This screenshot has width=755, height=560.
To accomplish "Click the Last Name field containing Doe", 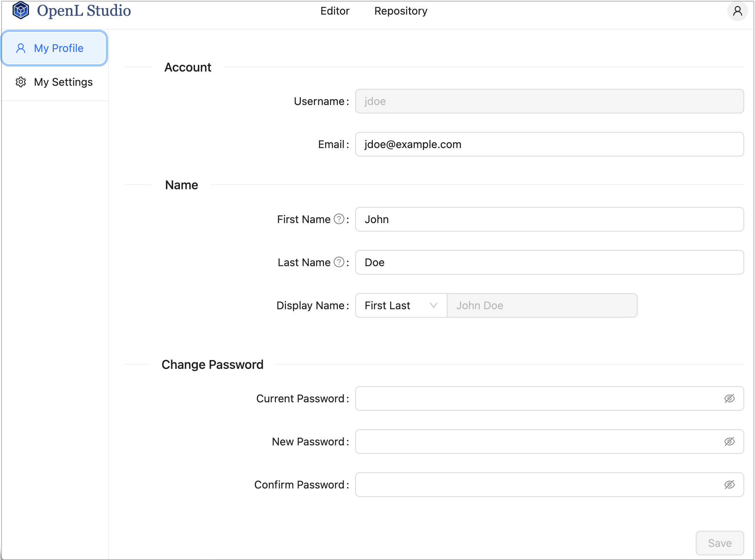I will [549, 262].
